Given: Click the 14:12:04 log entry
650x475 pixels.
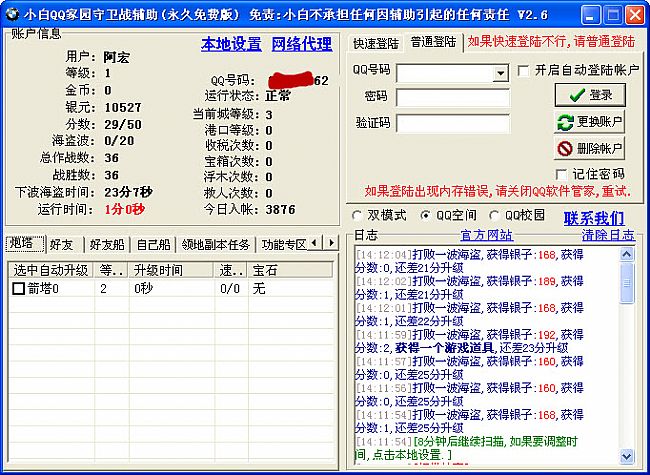Looking at the screenshot, I should (x=469, y=261).
